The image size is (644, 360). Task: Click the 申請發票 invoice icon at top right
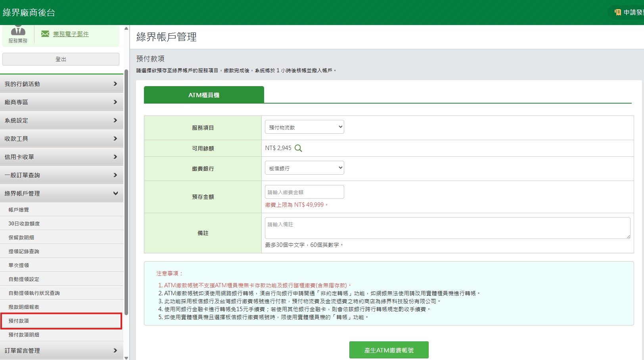(x=617, y=12)
